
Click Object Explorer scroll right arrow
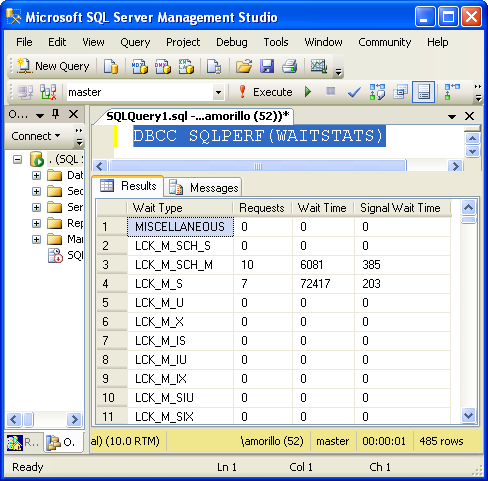click(74, 419)
